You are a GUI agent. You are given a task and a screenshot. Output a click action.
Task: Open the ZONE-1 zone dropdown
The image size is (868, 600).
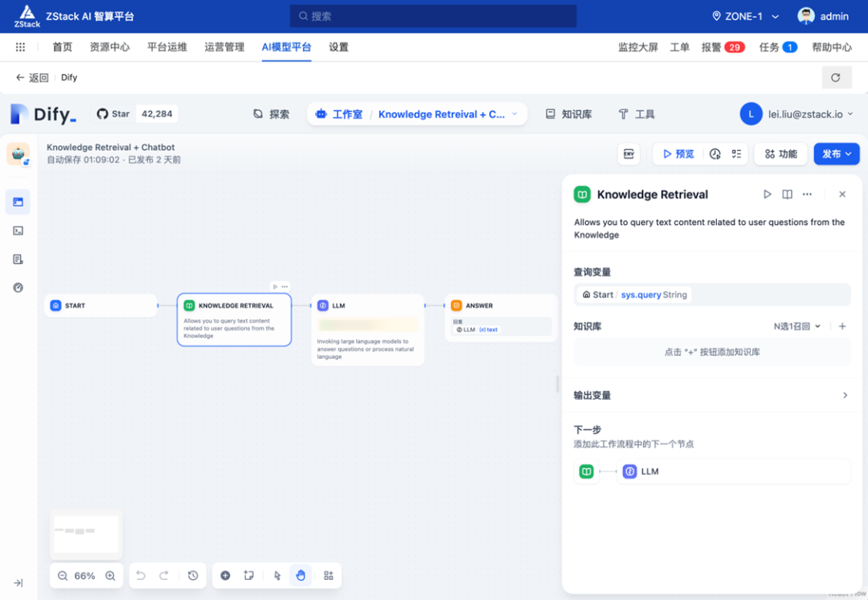[x=746, y=16]
